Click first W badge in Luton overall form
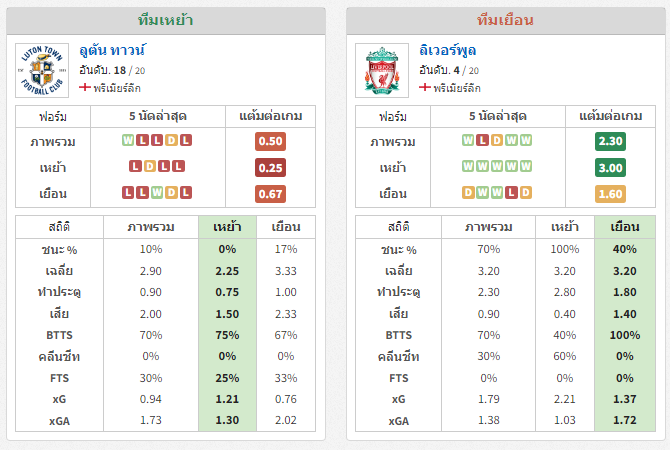The height and width of the screenshot is (450, 670). pos(128,141)
